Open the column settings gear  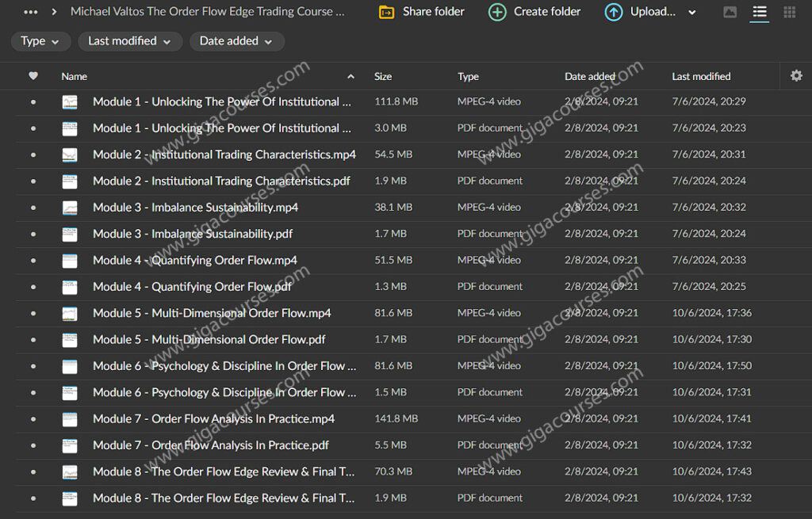point(796,75)
